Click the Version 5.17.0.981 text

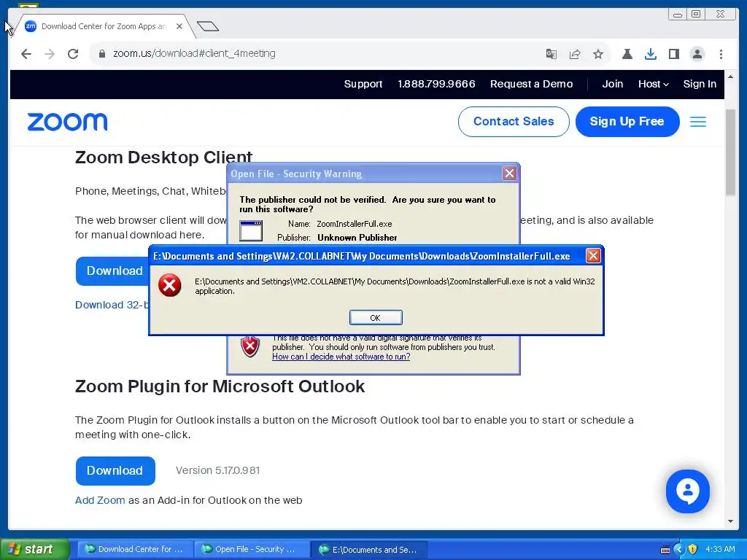point(217,470)
